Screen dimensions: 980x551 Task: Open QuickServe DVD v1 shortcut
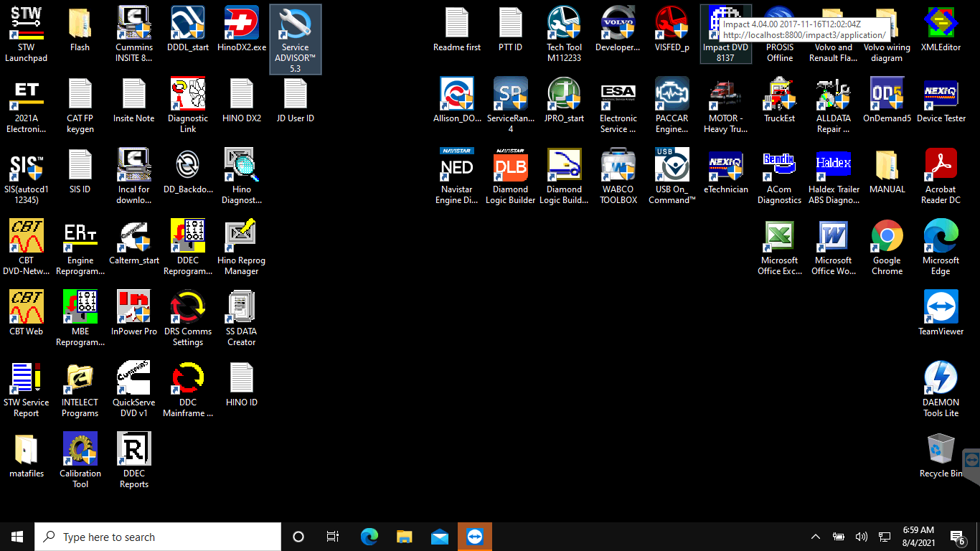click(x=134, y=389)
